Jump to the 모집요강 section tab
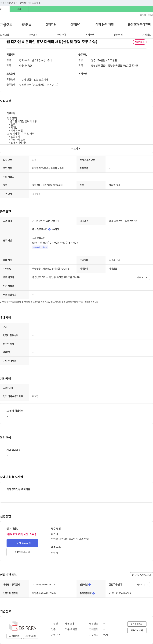The image size is (153, 644). click(x=4, y=35)
